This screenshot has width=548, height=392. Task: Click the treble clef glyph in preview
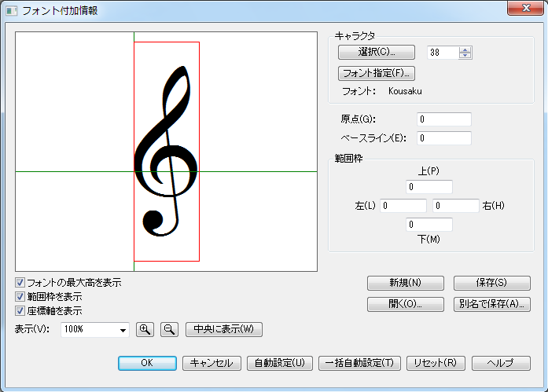(166, 151)
